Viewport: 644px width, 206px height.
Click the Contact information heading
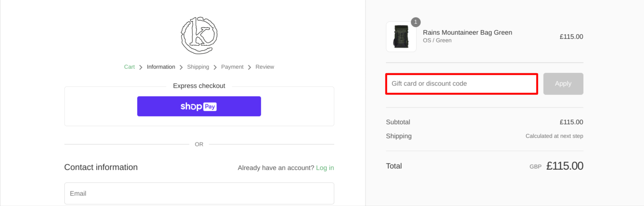pyautogui.click(x=101, y=167)
